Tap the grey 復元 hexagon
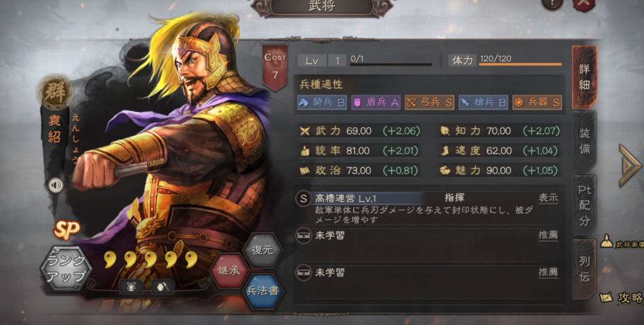Image resolution: width=644 pixels, height=325 pixels. (262, 250)
